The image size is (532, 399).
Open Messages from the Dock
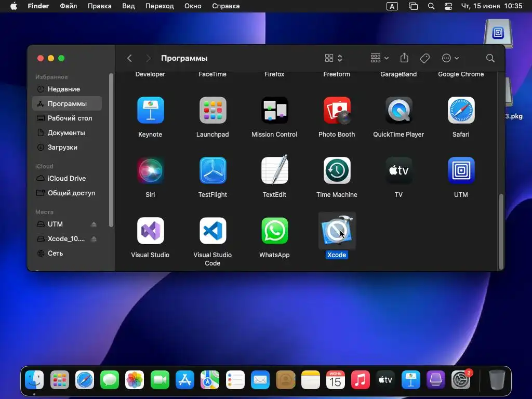tap(110, 380)
